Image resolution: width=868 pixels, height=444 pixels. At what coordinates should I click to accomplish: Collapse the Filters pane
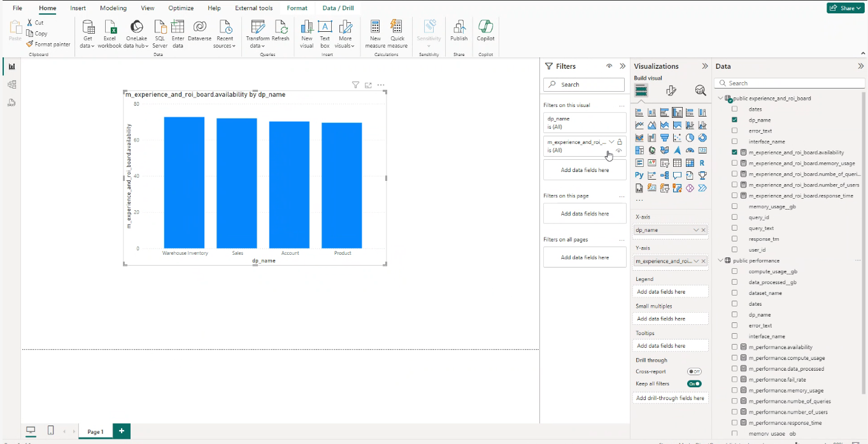pyautogui.click(x=623, y=66)
